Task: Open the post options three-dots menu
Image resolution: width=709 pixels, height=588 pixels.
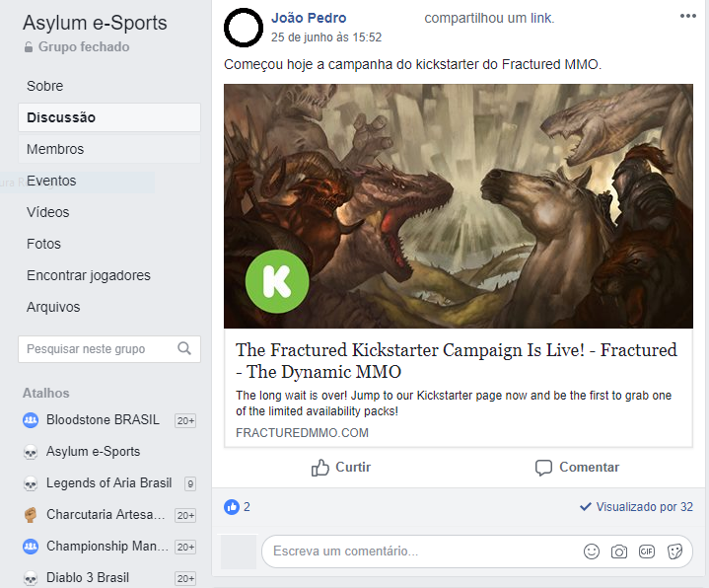Action: 687,16
